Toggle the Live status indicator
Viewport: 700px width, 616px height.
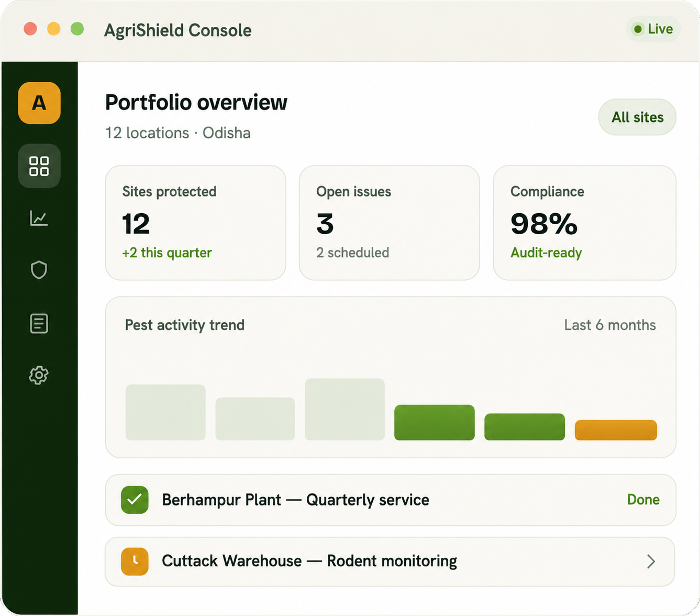coord(653,29)
